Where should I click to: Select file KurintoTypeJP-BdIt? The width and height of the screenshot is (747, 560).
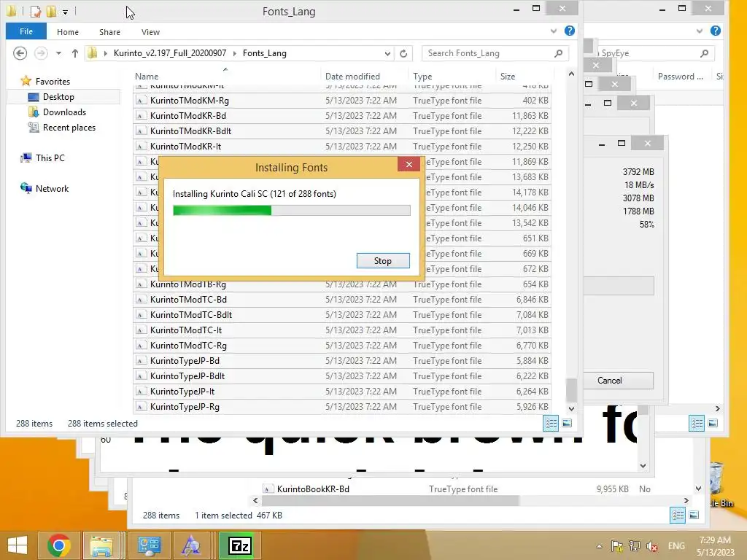coord(342,376)
